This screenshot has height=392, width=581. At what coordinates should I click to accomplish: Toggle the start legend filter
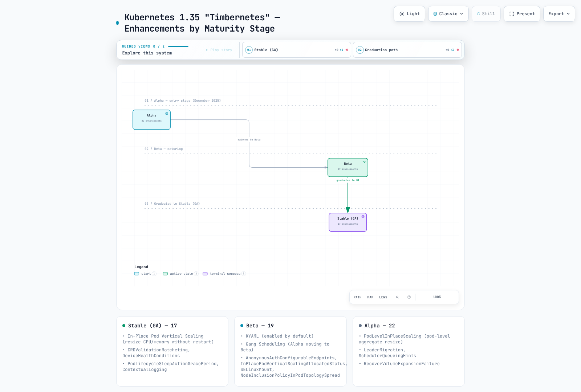point(145,274)
